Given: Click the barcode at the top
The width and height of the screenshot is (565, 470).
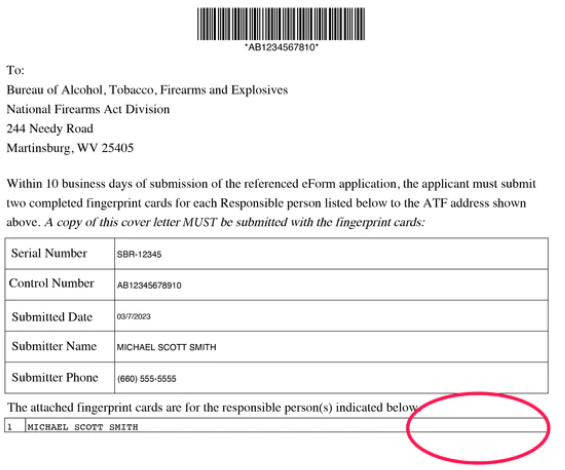Looking at the screenshot, I should pyautogui.click(x=281, y=24).
